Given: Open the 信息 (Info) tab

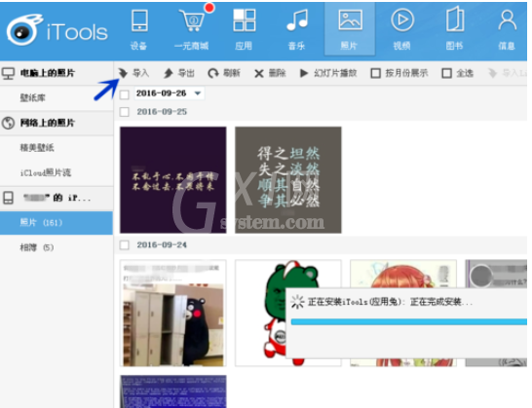Looking at the screenshot, I should [x=507, y=30].
